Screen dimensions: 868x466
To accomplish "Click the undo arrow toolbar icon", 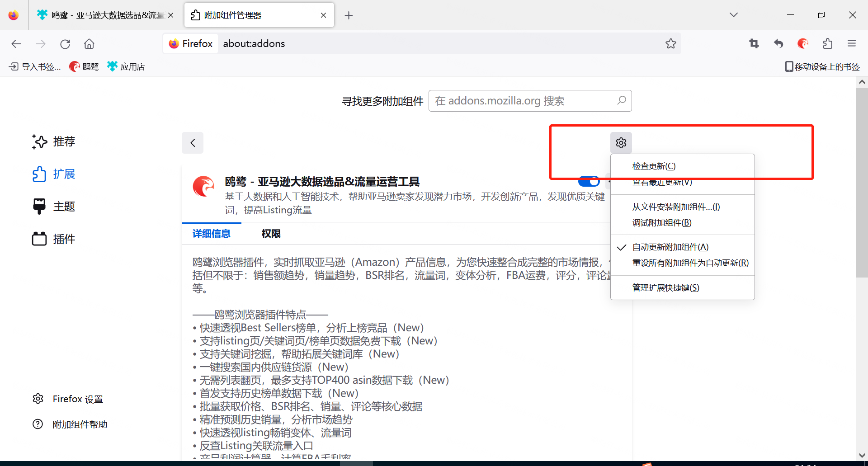I will pyautogui.click(x=778, y=43).
